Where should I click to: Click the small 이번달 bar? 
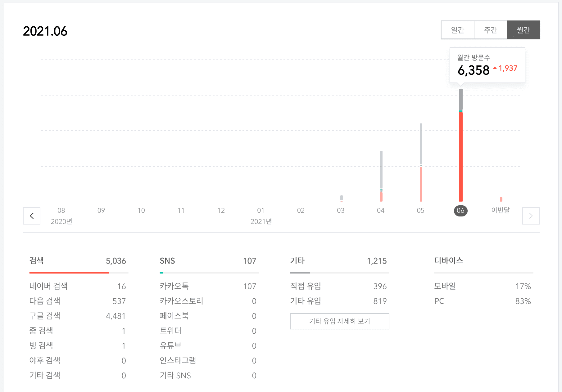501,199
